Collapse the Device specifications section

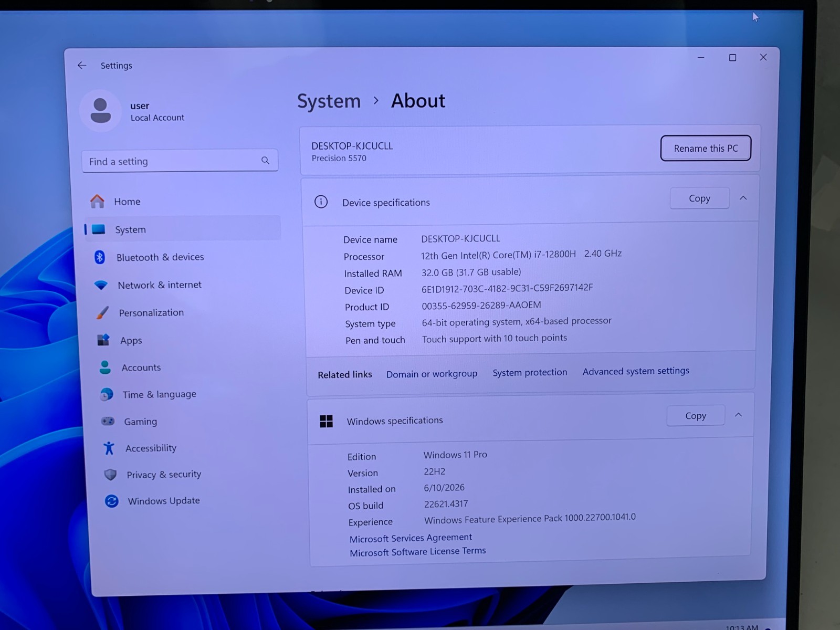[743, 198]
